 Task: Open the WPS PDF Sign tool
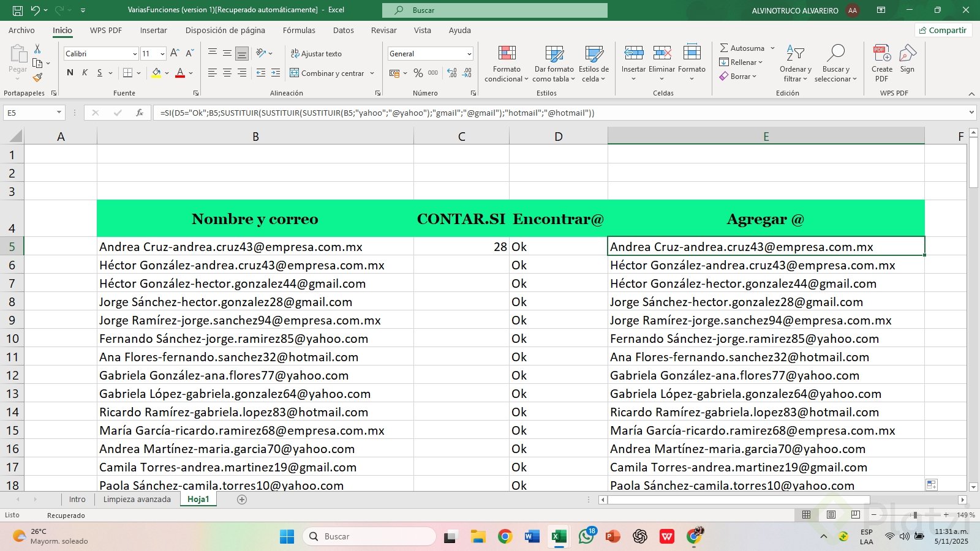click(x=907, y=59)
